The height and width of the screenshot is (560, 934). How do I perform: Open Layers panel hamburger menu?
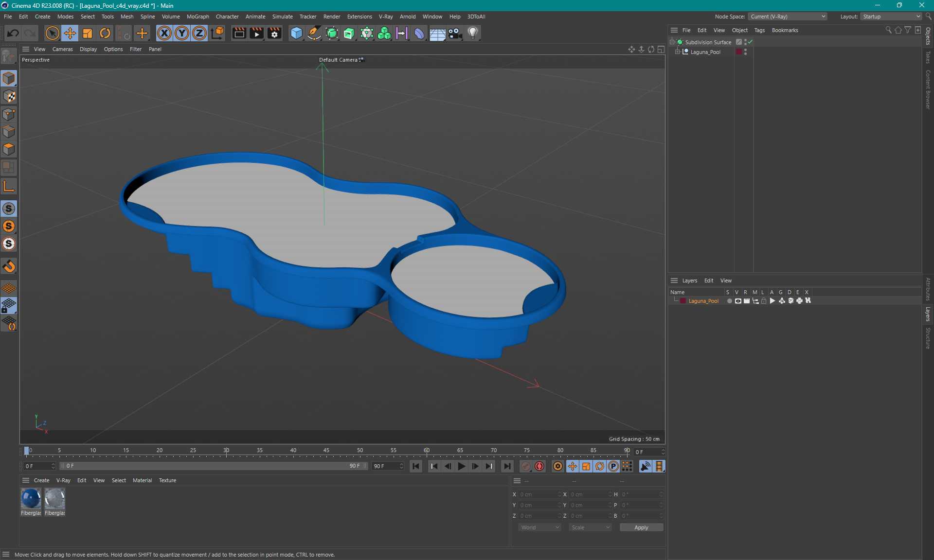(674, 280)
